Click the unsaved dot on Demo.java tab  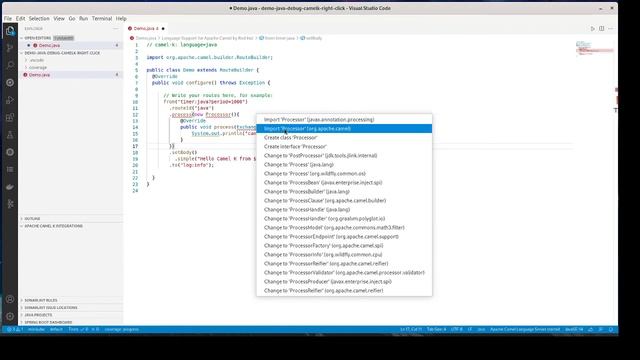click(163, 29)
